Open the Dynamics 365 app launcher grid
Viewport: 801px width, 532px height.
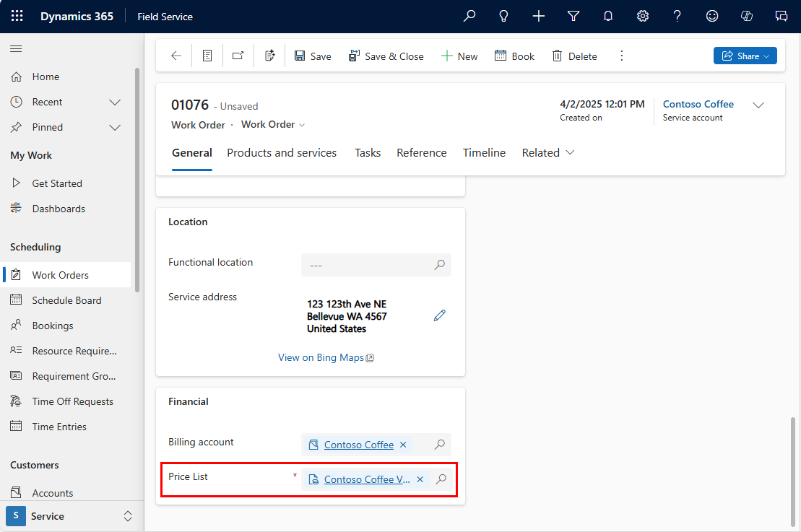tap(17, 16)
